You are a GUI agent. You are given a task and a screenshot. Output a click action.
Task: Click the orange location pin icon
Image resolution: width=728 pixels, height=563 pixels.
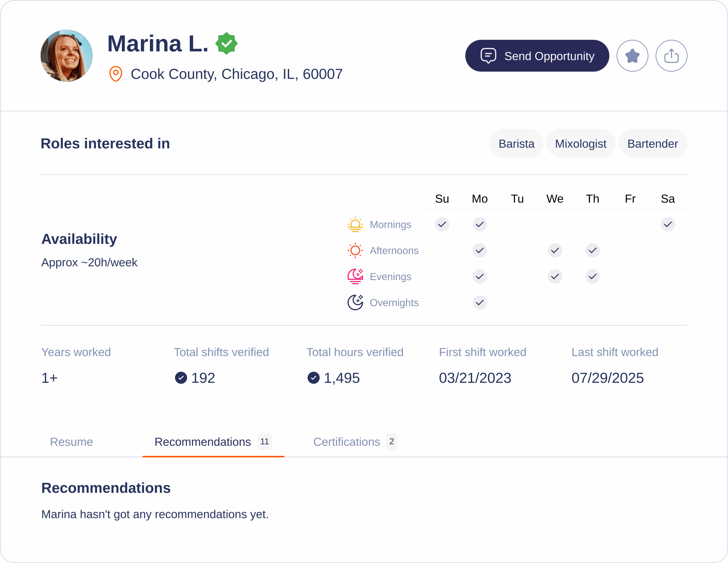[116, 74]
